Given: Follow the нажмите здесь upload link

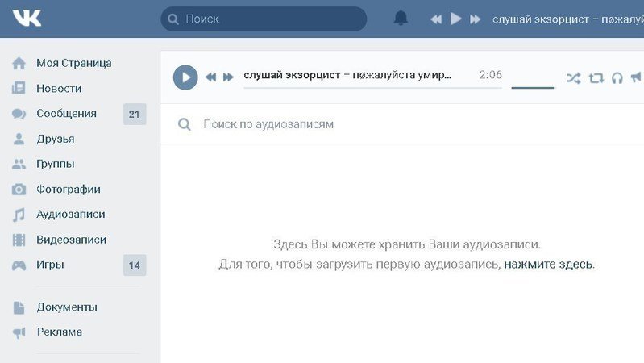Looking at the screenshot, I should click(548, 264).
